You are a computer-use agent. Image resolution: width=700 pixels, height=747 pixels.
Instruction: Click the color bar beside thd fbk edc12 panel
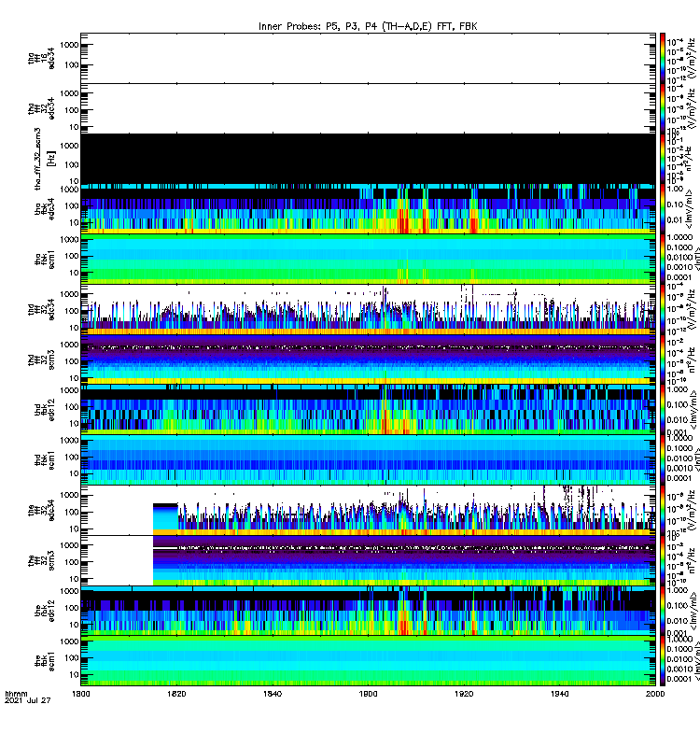tap(663, 410)
